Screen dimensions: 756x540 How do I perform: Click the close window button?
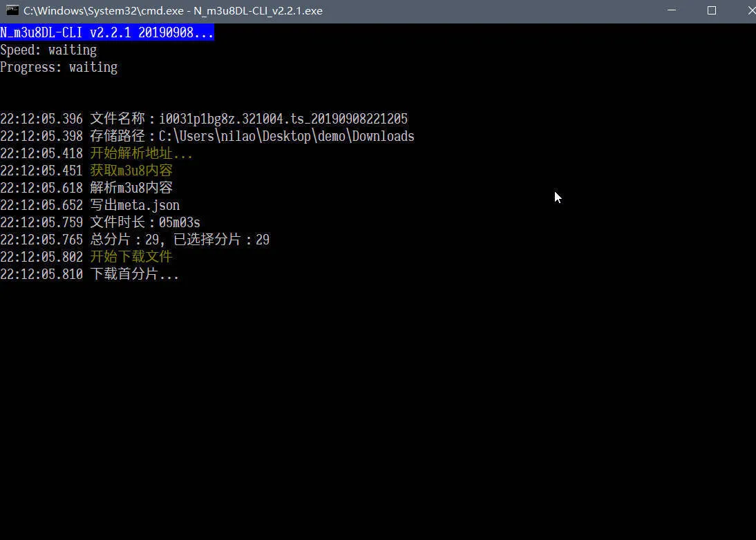click(750, 10)
